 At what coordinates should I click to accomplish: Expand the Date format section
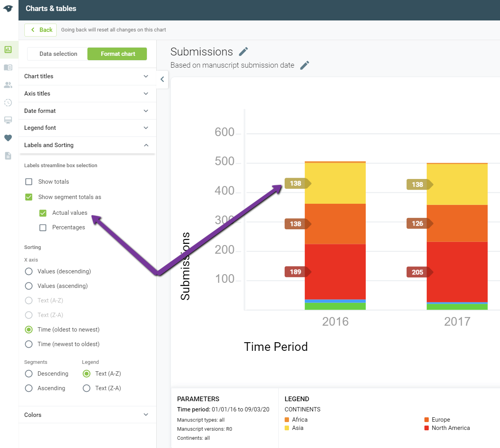(x=87, y=111)
